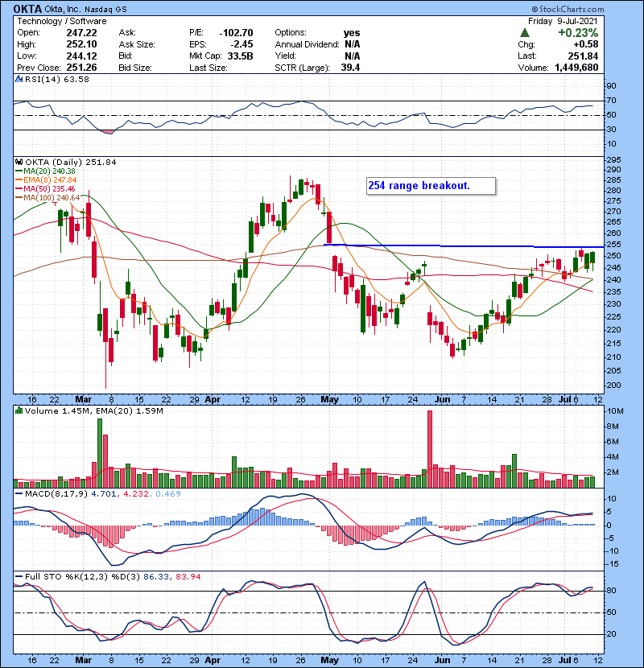The image size is (644, 668).
Task: Click the green up-triangle change indicator
Action: click(x=525, y=33)
